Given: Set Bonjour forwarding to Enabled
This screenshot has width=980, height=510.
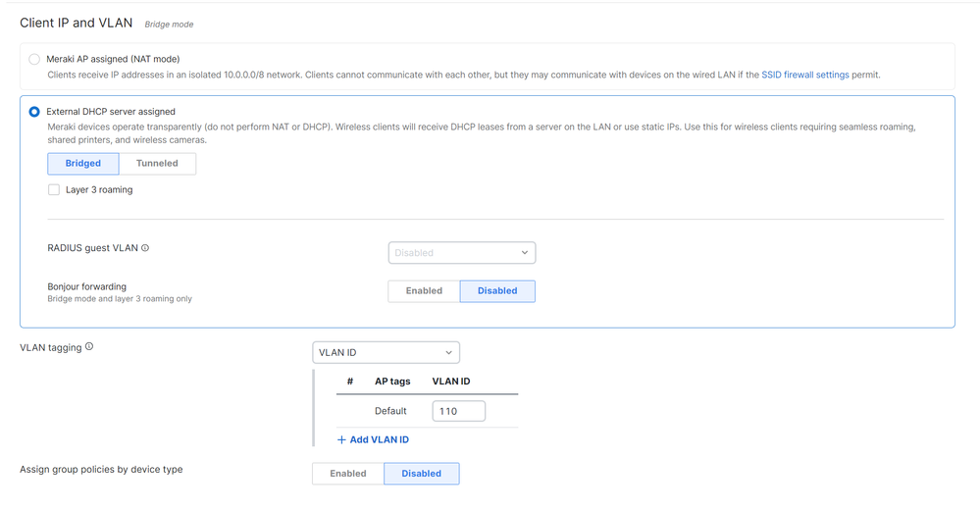Looking at the screenshot, I should [x=424, y=290].
